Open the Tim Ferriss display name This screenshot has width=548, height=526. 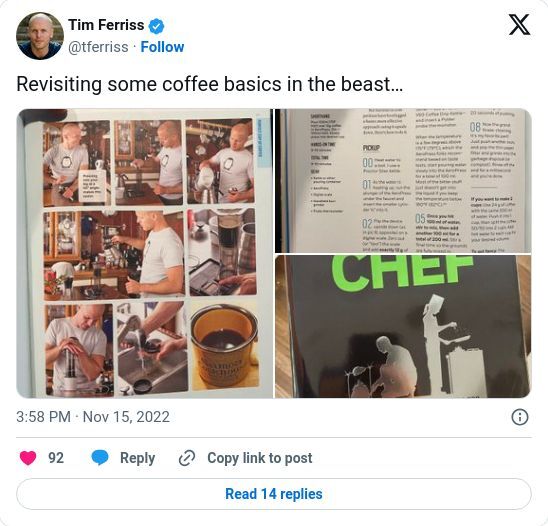coord(106,25)
